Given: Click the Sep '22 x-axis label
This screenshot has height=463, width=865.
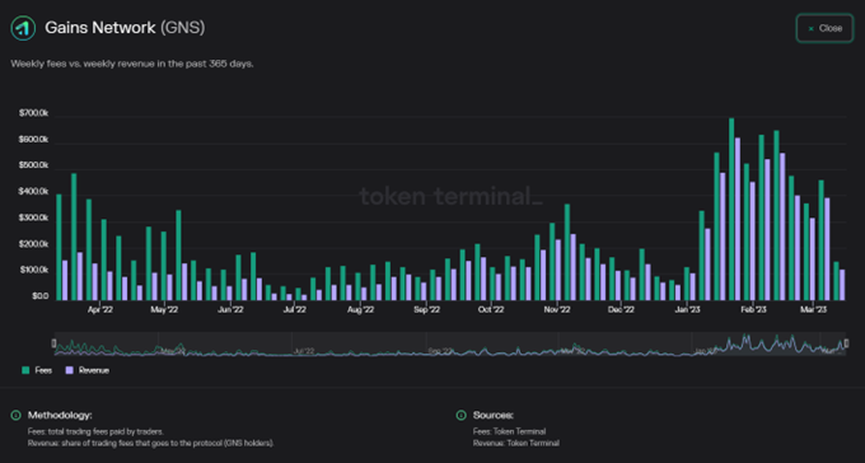Looking at the screenshot, I should tap(426, 310).
